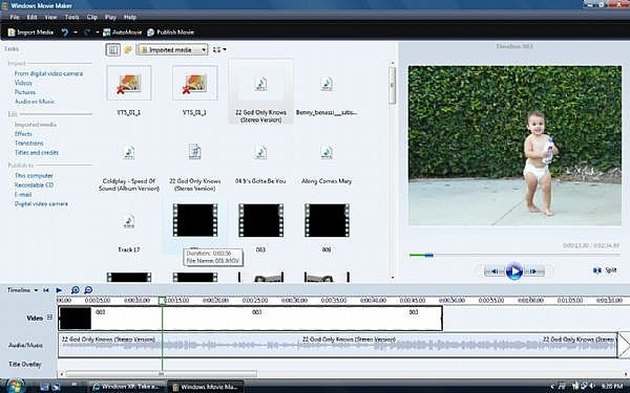Open the Play menu
Image resolution: width=630 pixels, height=393 pixels.
click(110, 17)
